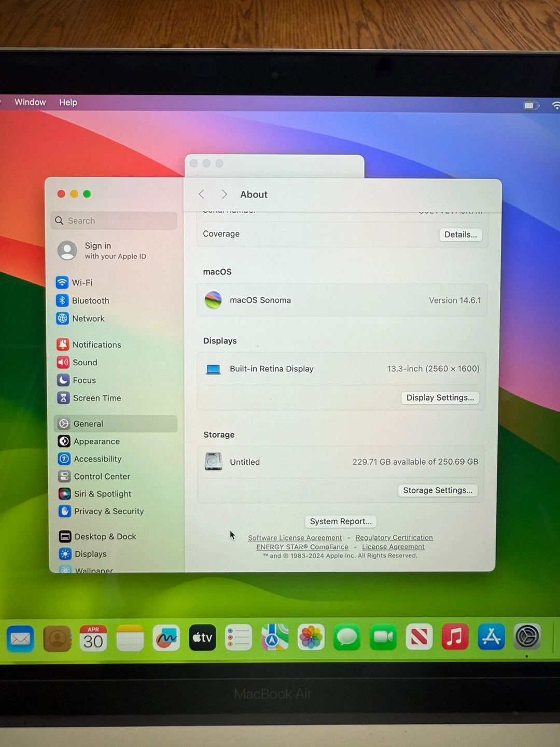Image resolution: width=560 pixels, height=747 pixels.
Task: Click the Coverage Details button
Action: [x=460, y=234]
